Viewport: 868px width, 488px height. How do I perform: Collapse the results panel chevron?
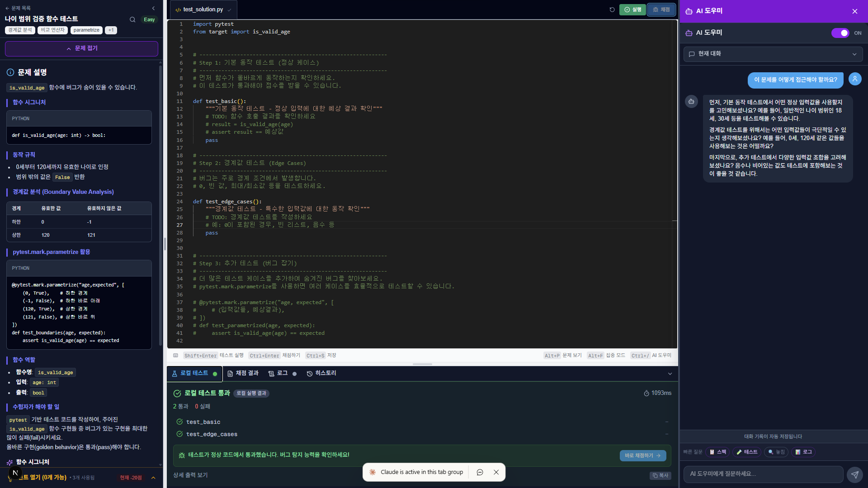[670, 374]
